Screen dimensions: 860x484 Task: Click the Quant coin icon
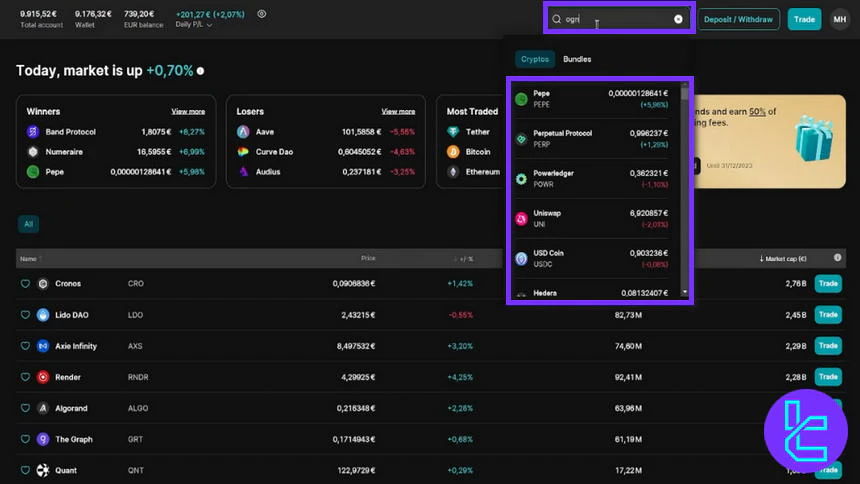[43, 470]
